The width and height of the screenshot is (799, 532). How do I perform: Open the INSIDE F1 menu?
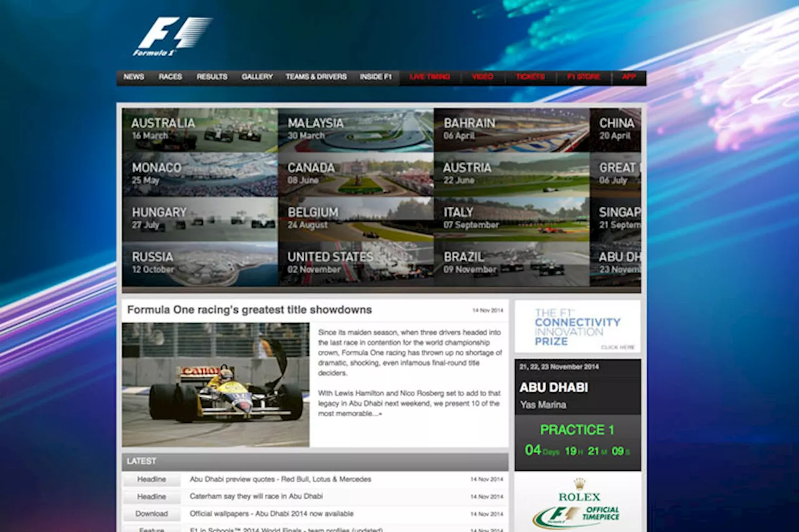tap(376, 77)
